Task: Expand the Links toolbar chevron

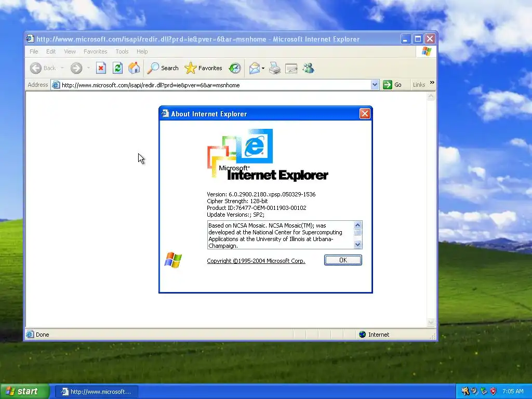Action: (432, 83)
